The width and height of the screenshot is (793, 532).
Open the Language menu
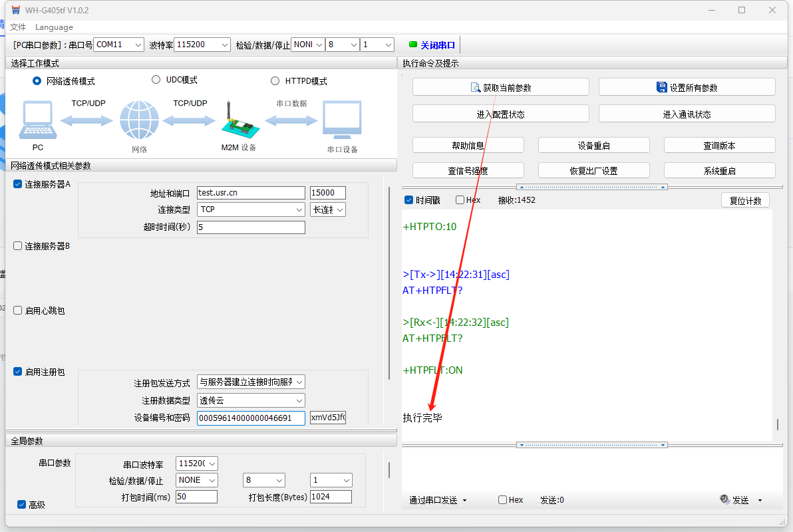click(54, 27)
